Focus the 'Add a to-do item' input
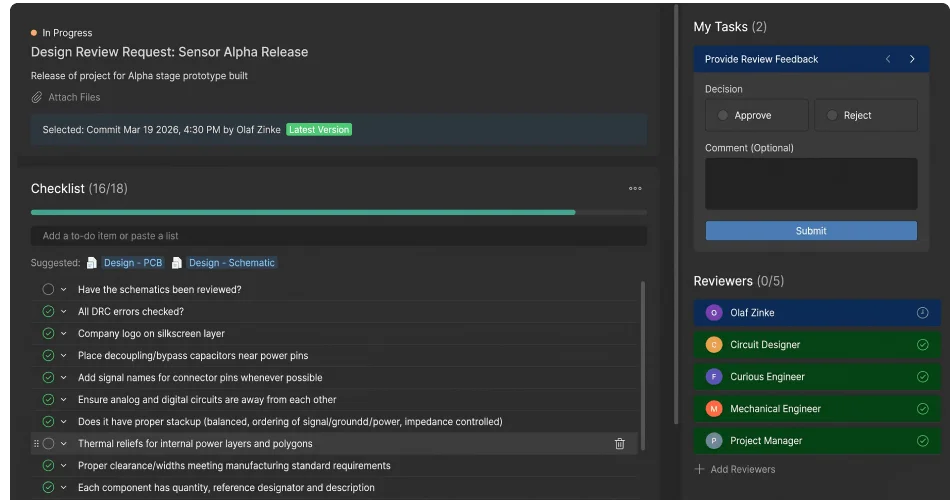The image size is (950, 500). (339, 236)
